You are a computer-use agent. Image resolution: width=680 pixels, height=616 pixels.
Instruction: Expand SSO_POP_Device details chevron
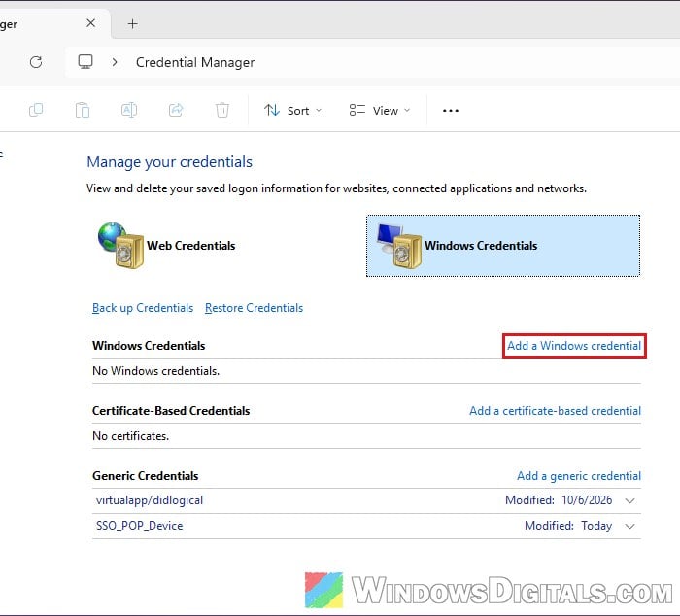[x=630, y=526]
